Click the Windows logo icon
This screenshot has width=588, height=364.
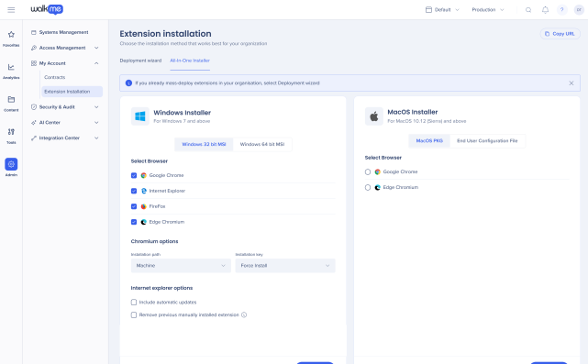139,116
